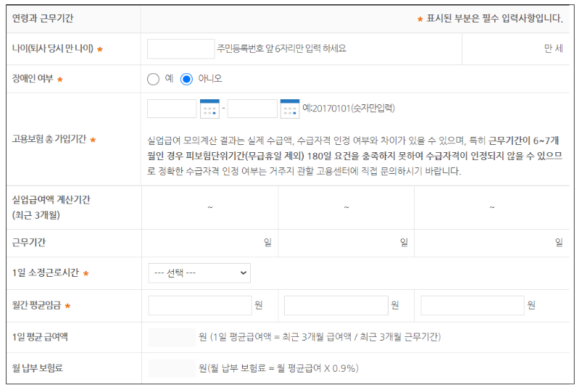Click the 장애인 여부 label

[x=33, y=79]
